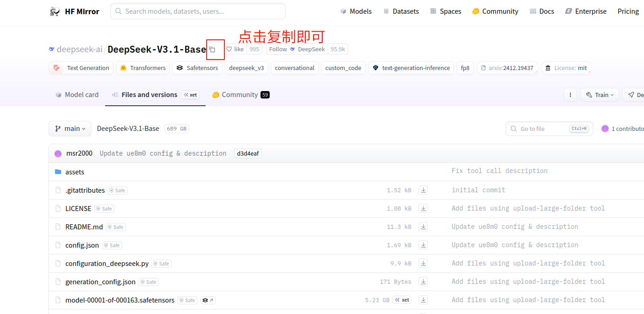Viewport: 644px width, 314px height.
Task: Open the README.md file
Action: 84,227
